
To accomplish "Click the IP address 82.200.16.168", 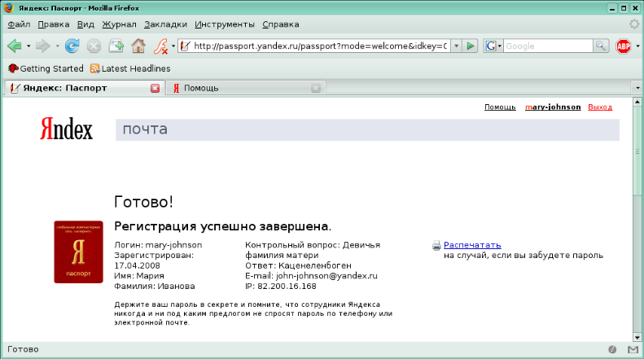I will click(287, 286).
